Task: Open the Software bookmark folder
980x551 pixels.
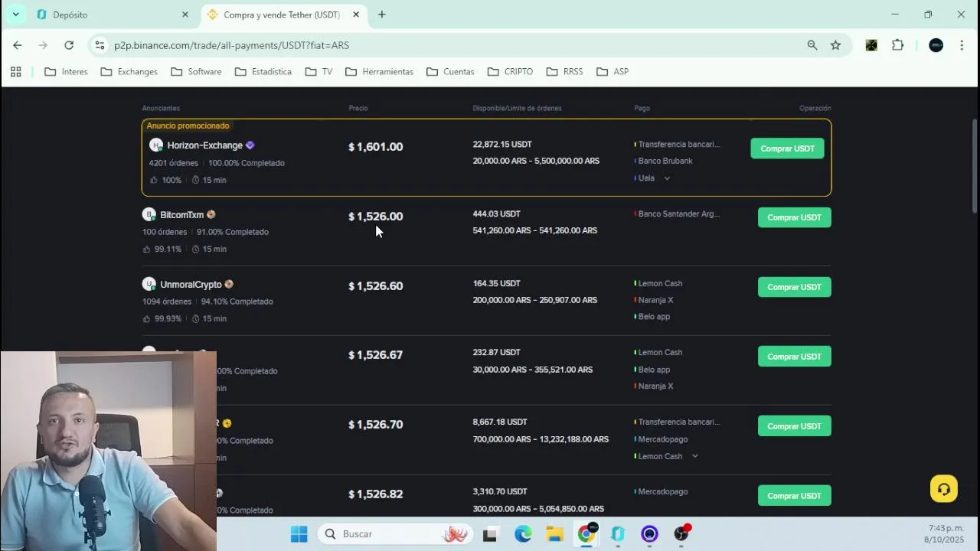Action: (196, 71)
